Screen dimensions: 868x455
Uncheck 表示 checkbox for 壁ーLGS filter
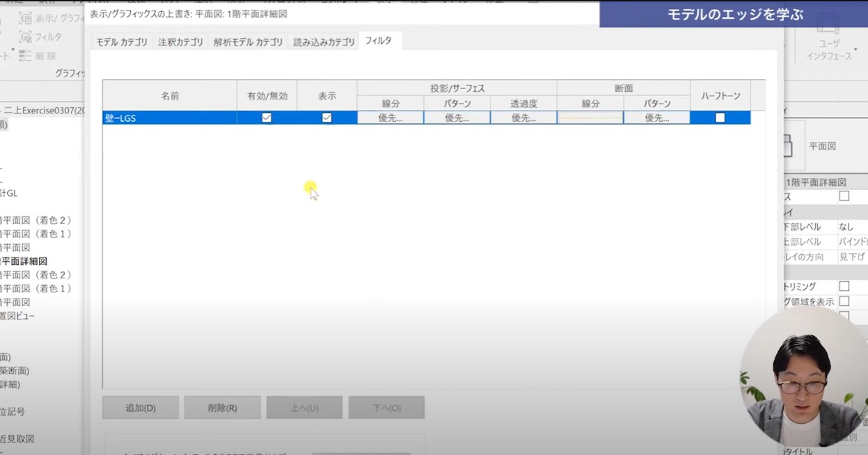point(326,118)
